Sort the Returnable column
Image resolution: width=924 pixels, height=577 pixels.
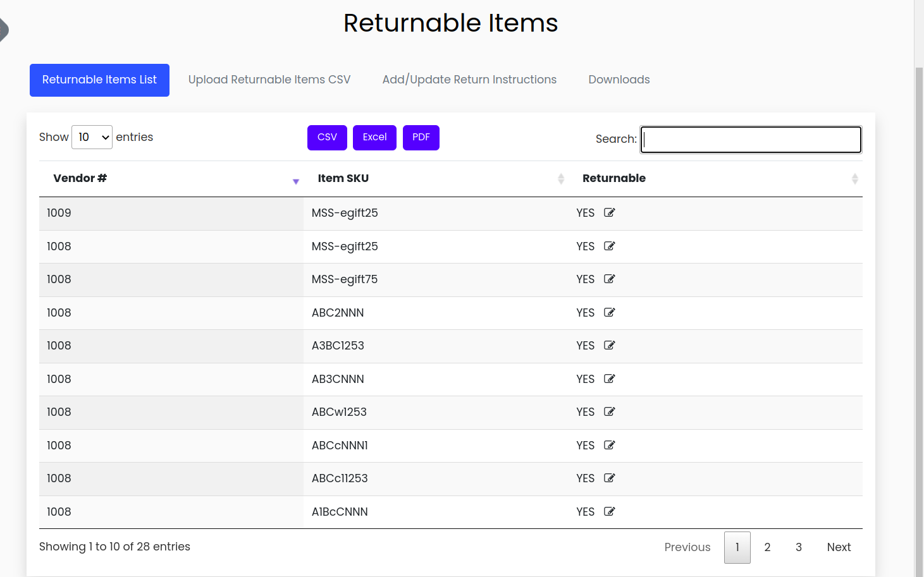[855, 178]
